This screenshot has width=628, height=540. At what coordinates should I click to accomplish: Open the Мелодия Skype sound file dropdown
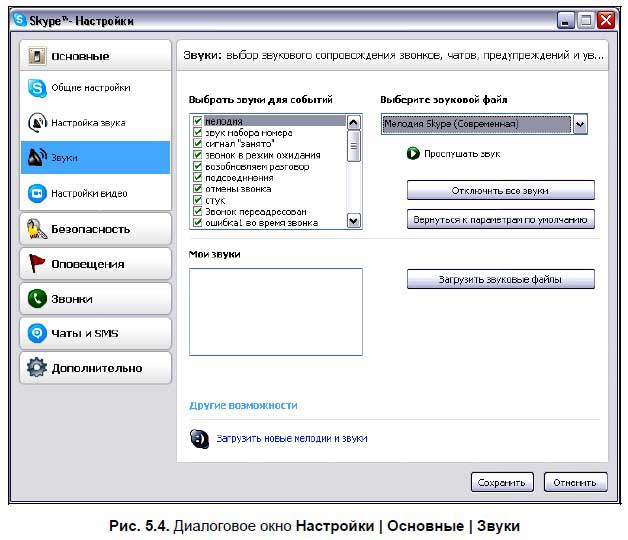coord(580,124)
